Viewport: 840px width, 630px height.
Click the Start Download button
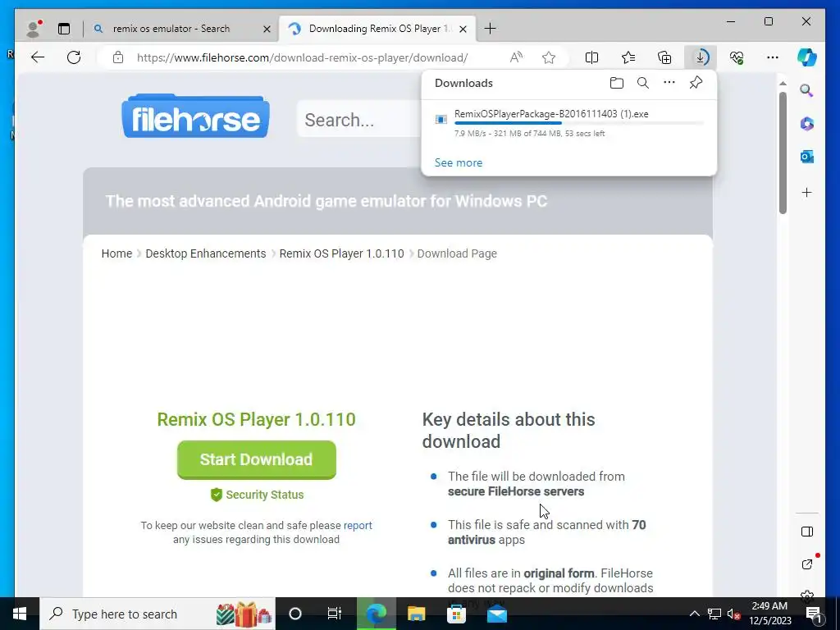[257, 459]
